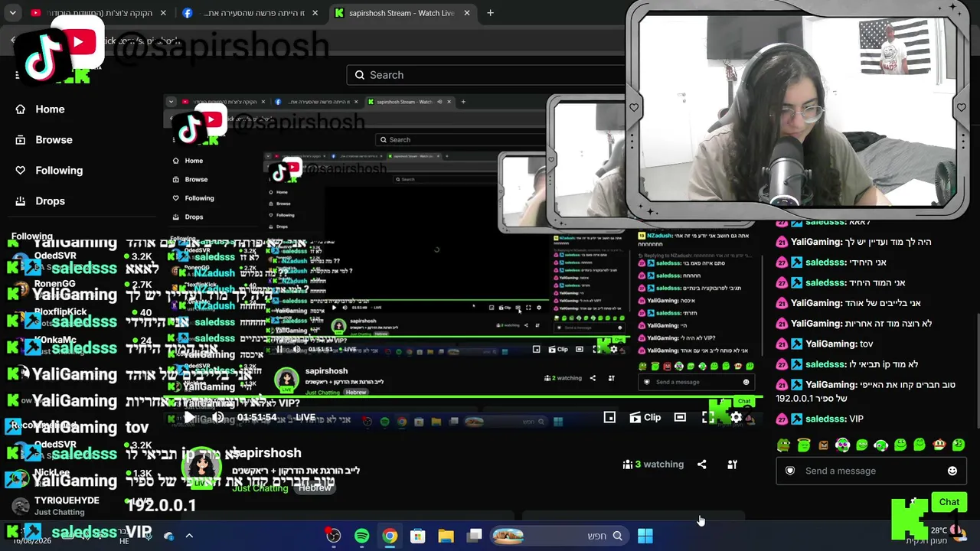Click the sapirshosh channel avatar

coord(201,466)
